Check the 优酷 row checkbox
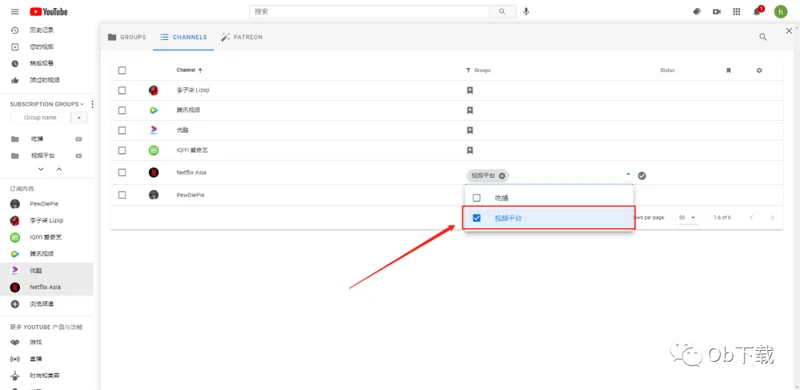 click(x=122, y=130)
